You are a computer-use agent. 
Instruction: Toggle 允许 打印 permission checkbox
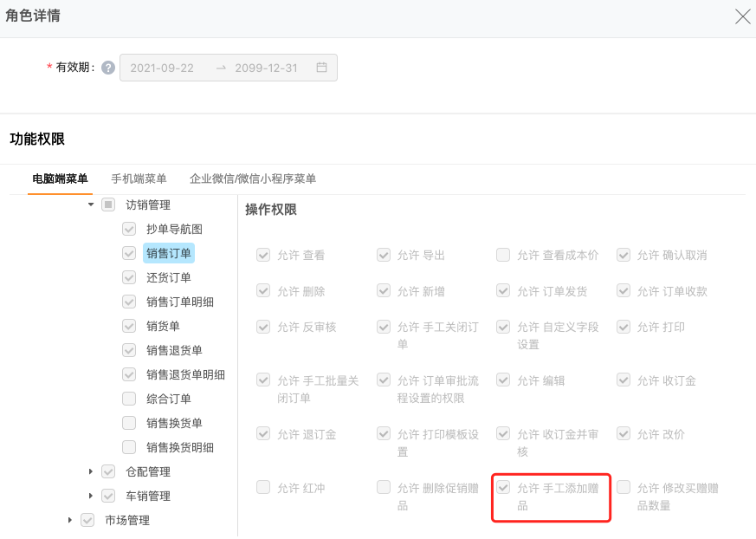(624, 328)
